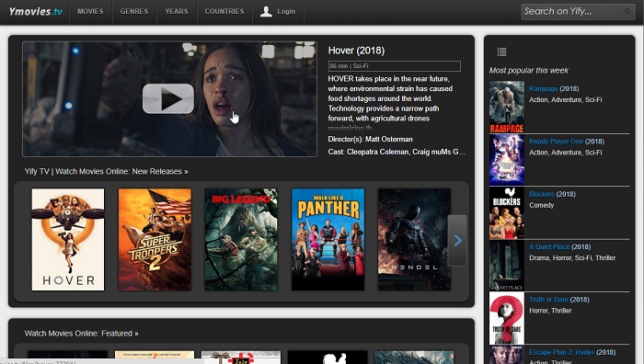Viewport: 644px width, 364px height.
Task: Open the Featured movies section link
Action: point(81,334)
